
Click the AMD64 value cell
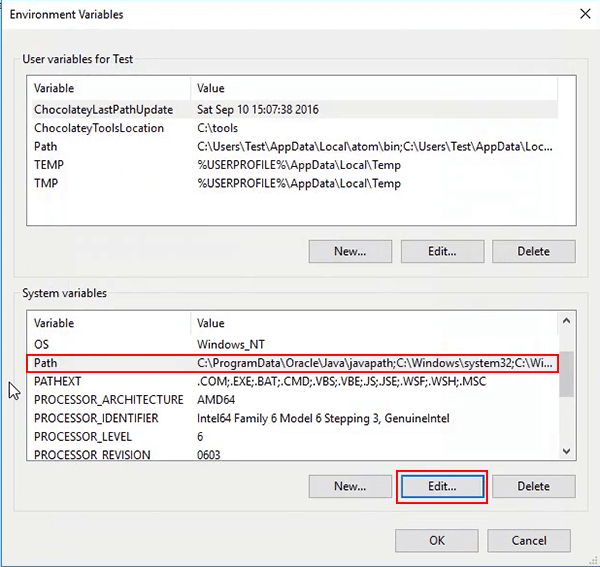coord(216,399)
